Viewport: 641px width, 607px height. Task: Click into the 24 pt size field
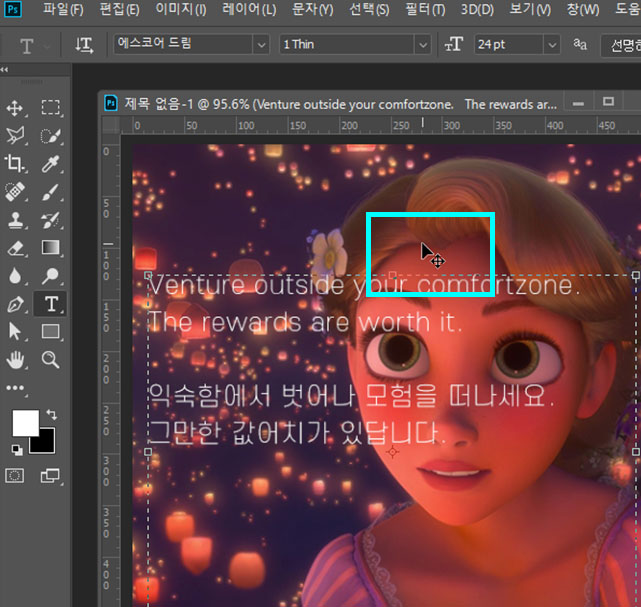509,44
